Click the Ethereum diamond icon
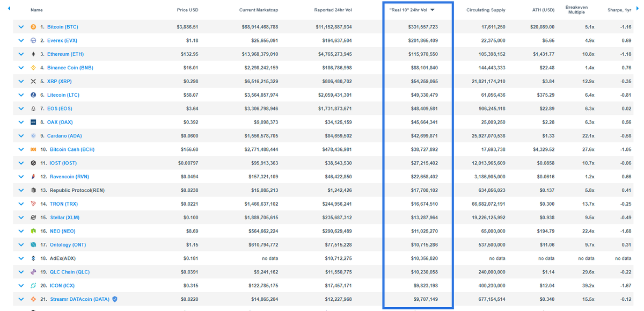The height and width of the screenshot is (311, 644). [33, 54]
